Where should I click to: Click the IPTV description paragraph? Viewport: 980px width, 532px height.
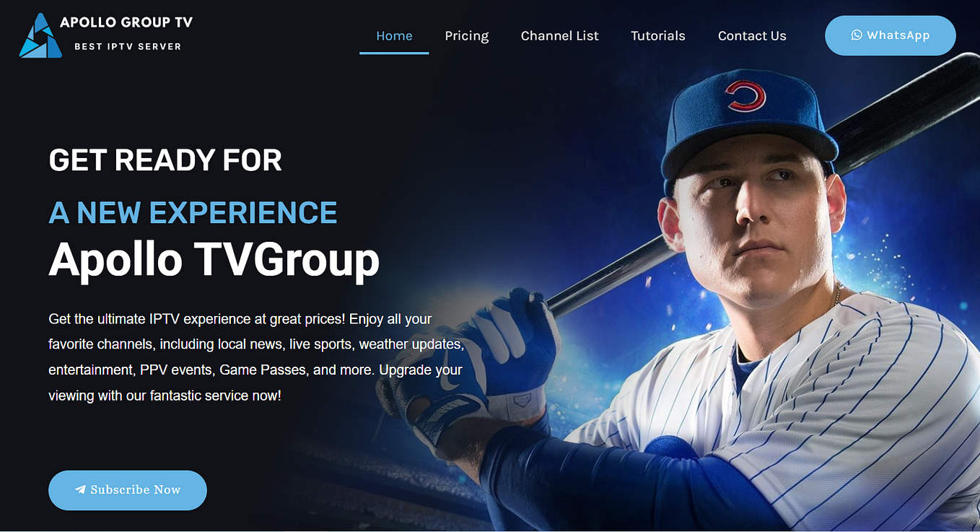pyautogui.click(x=256, y=357)
